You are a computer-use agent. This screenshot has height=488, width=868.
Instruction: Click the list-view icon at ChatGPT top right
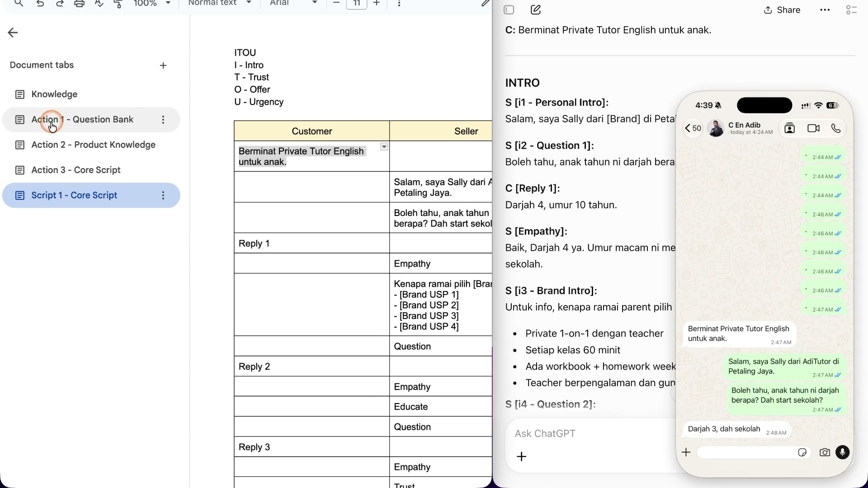pos(851,10)
